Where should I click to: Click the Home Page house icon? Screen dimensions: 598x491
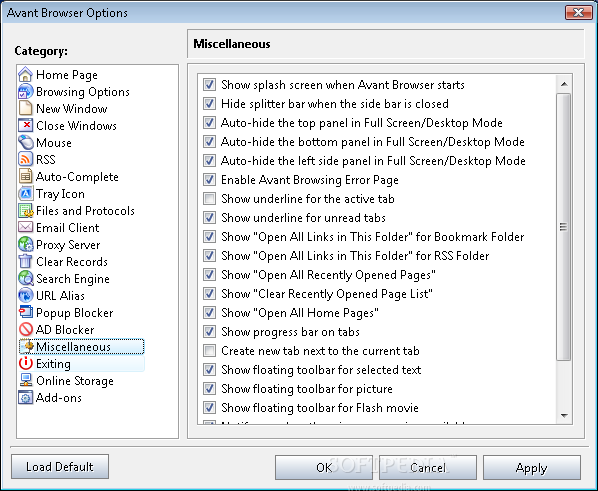pyautogui.click(x=26, y=74)
